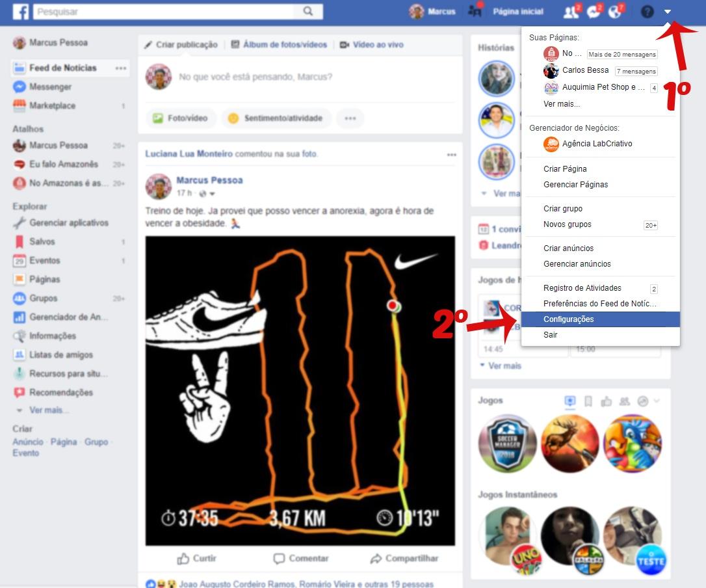
Task: Click Grupo link under Criar
Action: (96, 442)
